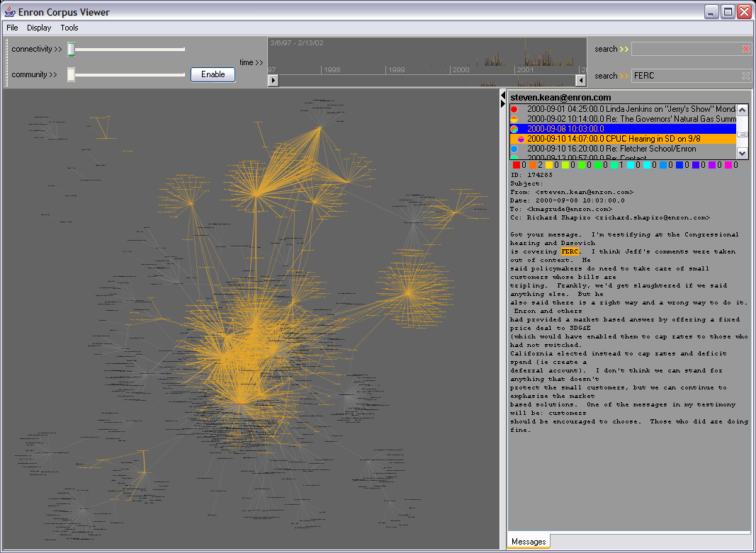Open the Tools menu
This screenshot has height=553, width=756.
pyautogui.click(x=69, y=28)
